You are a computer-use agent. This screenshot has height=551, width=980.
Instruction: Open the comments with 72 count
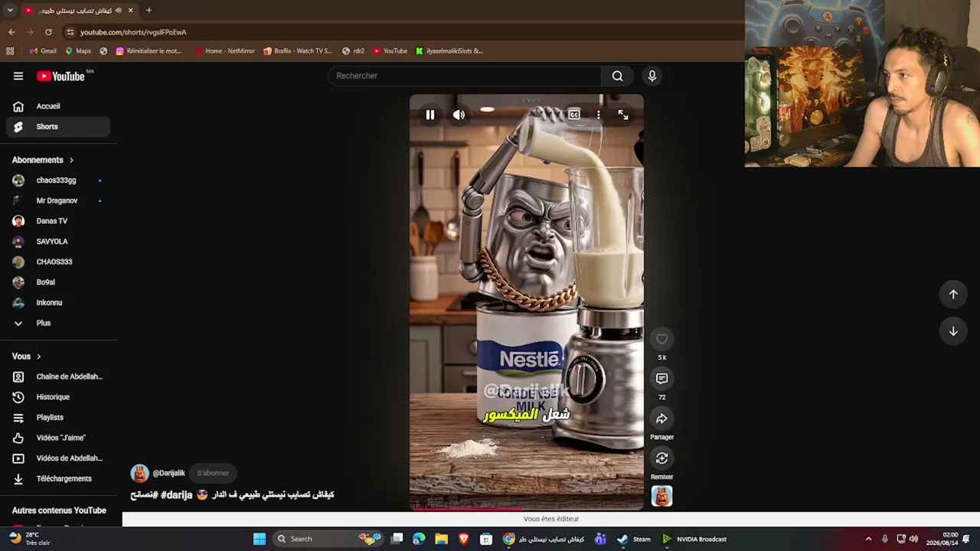click(x=661, y=379)
